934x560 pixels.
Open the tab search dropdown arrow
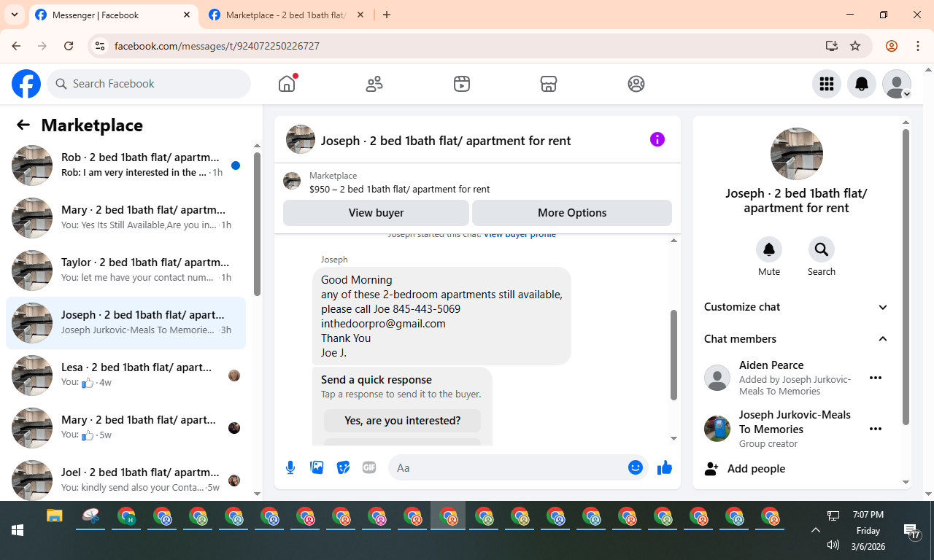click(x=14, y=15)
